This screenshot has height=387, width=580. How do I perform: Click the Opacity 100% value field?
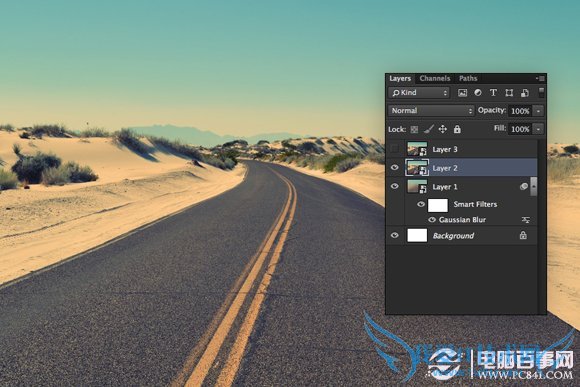pyautogui.click(x=520, y=111)
